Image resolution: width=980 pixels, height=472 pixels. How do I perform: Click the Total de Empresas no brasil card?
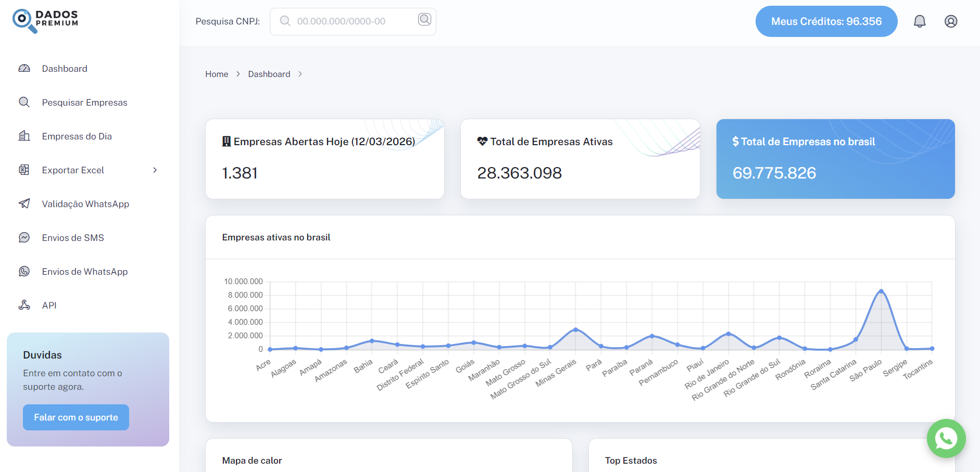[835, 159]
